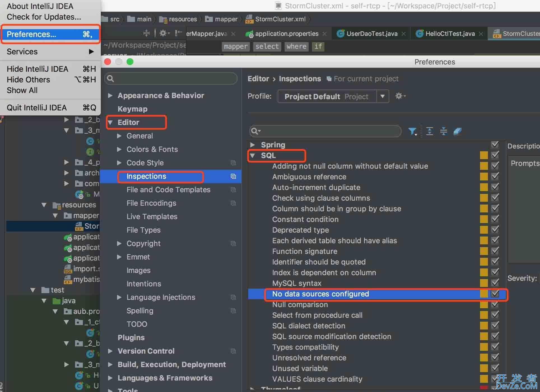This screenshot has width=540, height=392.
Task: Open the Plugins settings page
Action: [x=131, y=338]
